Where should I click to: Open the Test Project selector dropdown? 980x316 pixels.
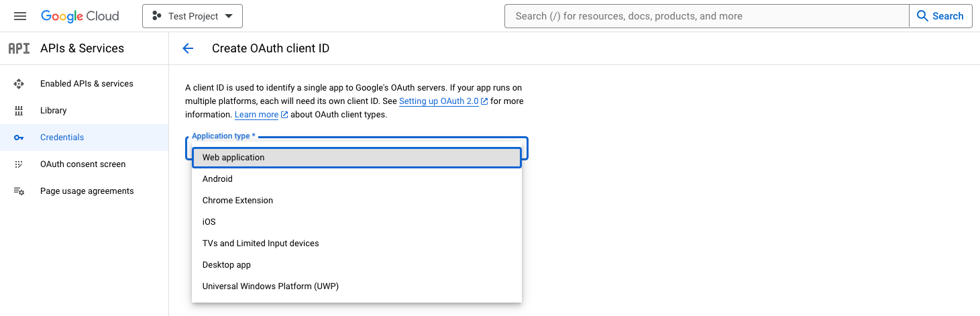[x=193, y=16]
